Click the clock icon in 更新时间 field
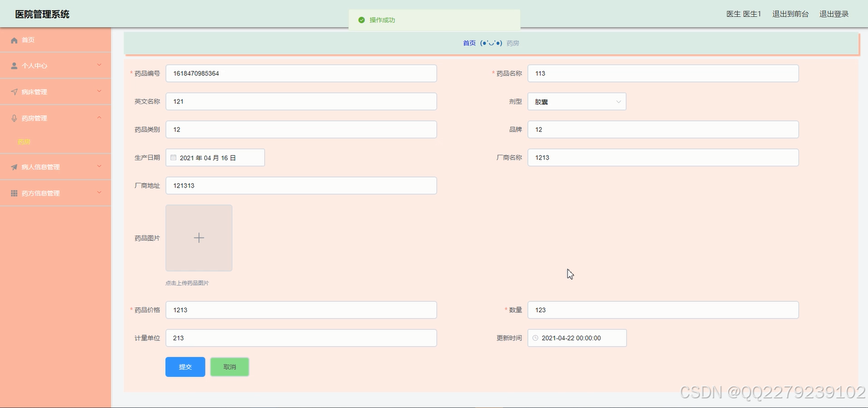 (x=535, y=337)
